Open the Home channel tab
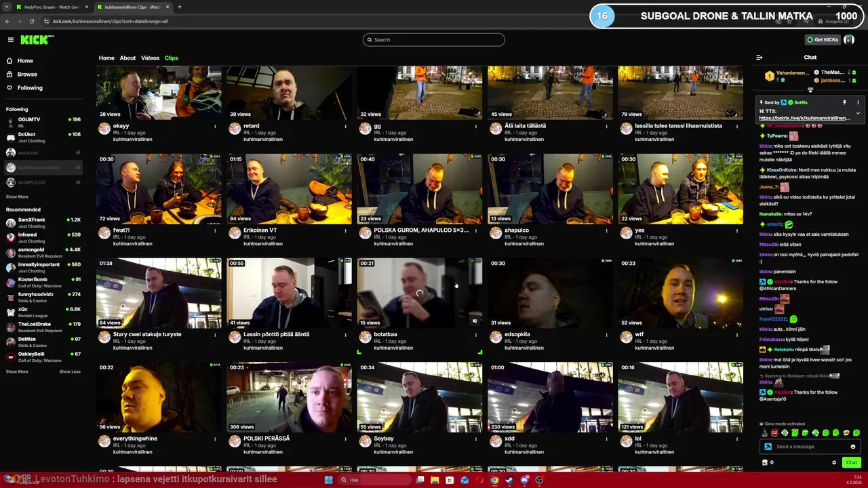Screen dimensions: 868x488 (106, 58)
